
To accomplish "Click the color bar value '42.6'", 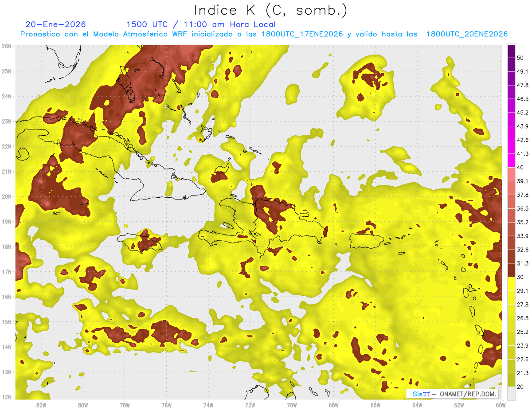I will click(523, 140).
